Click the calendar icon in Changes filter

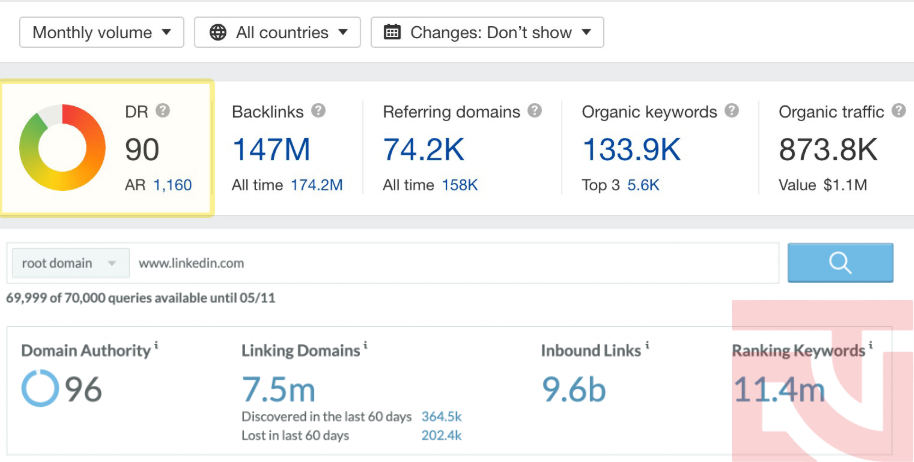(x=392, y=32)
